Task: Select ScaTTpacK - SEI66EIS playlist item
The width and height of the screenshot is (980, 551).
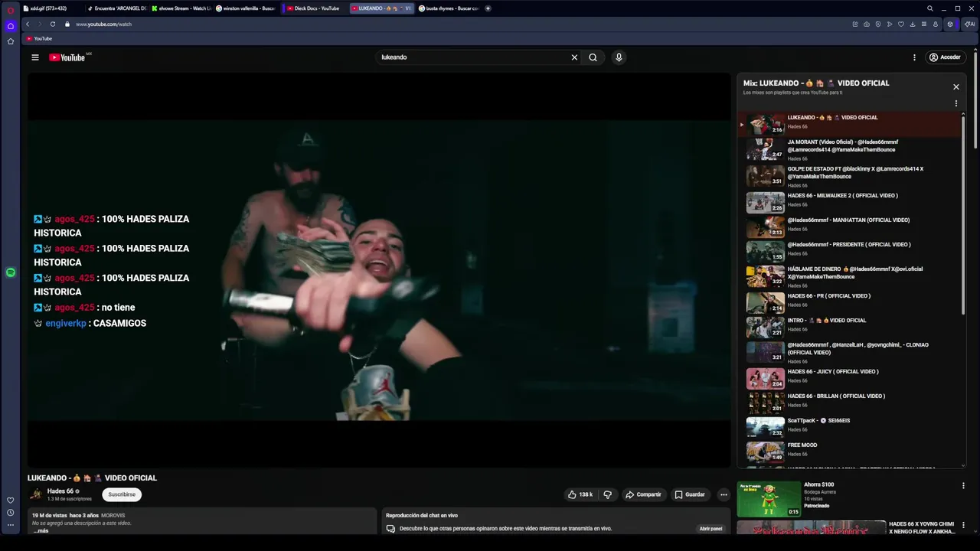Action: pos(848,427)
